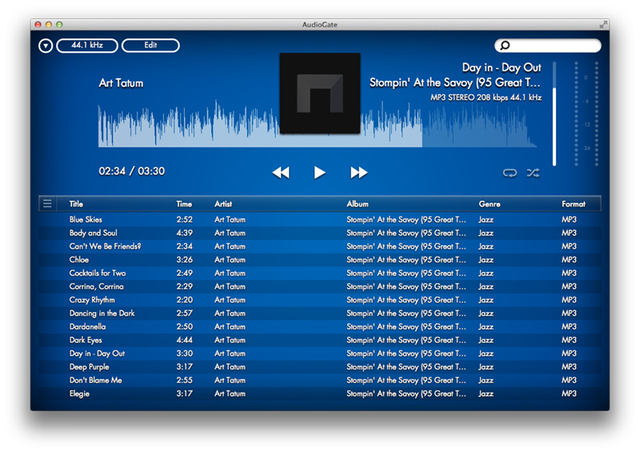Image resolution: width=640 pixels, height=453 pixels.
Task: Select the track "Cocktails for Two"
Action: point(320,273)
